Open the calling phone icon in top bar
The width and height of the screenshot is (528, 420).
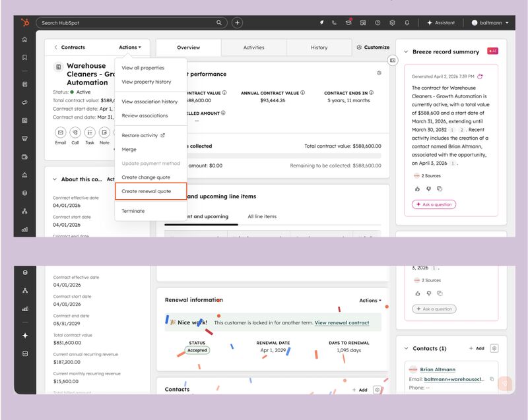click(x=334, y=22)
